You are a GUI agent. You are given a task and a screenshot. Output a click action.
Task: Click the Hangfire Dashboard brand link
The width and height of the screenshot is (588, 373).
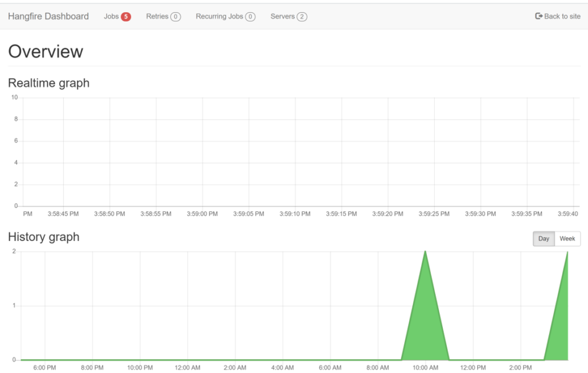pos(48,16)
